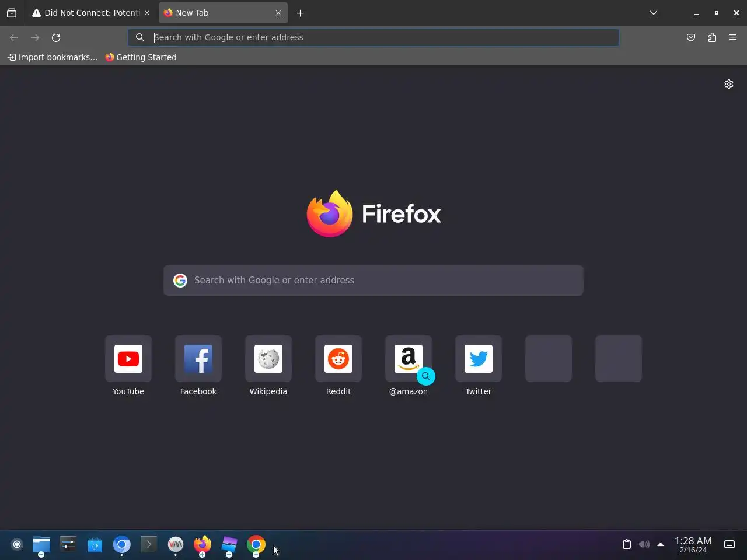Click the Firefox taskbar icon
The image size is (747, 560).
(x=203, y=545)
